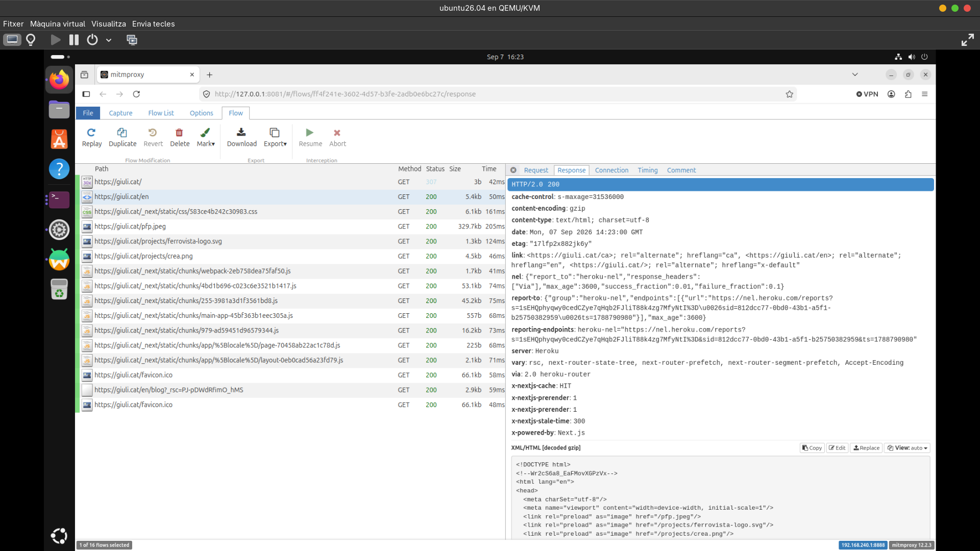The width and height of the screenshot is (980, 551).
Task: Open the Mark dropdown
Action: 206,138
